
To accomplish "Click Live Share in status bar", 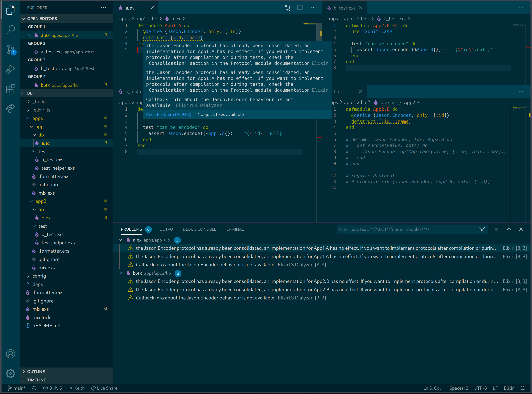I will [104, 388].
